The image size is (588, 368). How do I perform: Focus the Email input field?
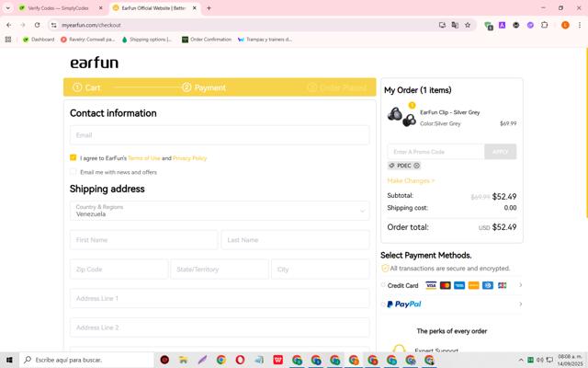pyautogui.click(x=220, y=135)
